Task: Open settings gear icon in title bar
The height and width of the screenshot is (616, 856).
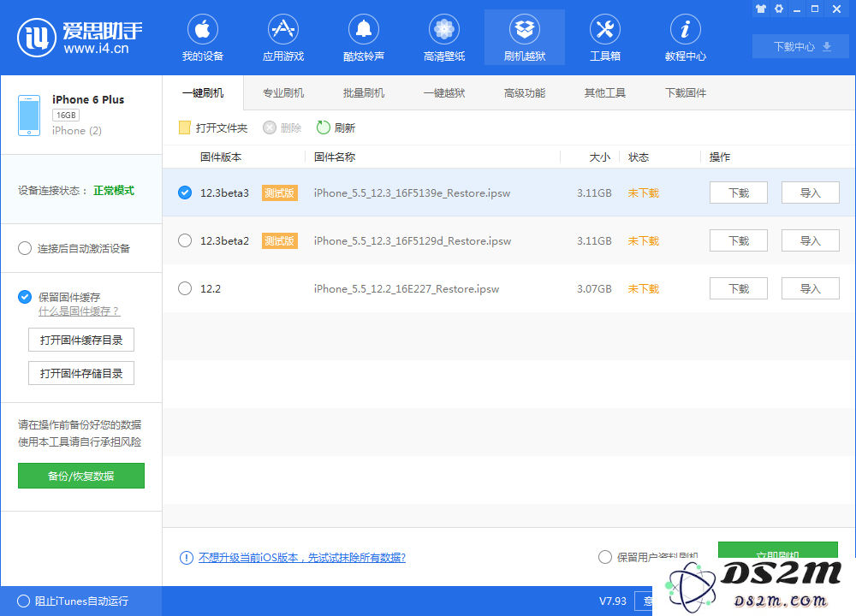Action: pos(779,9)
